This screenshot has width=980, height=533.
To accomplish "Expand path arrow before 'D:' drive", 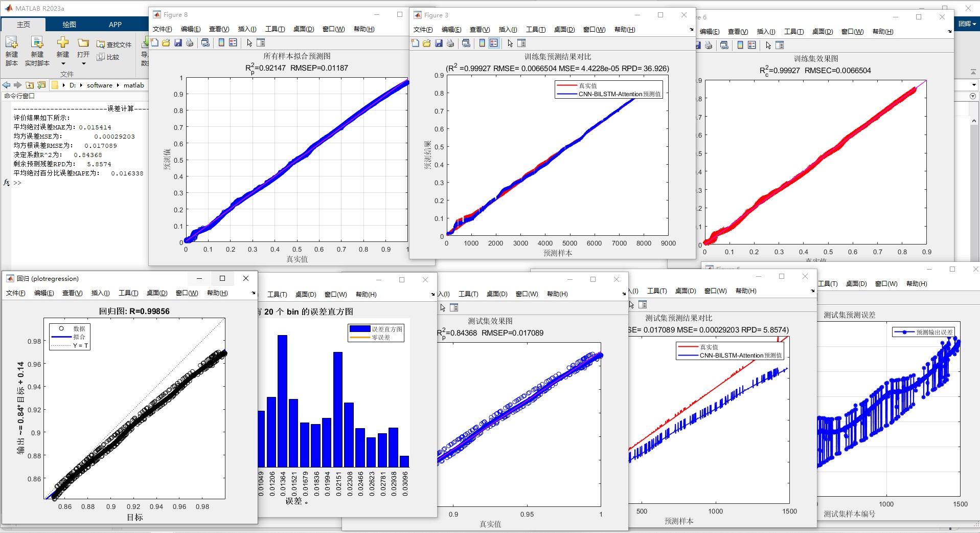I will (64, 85).
